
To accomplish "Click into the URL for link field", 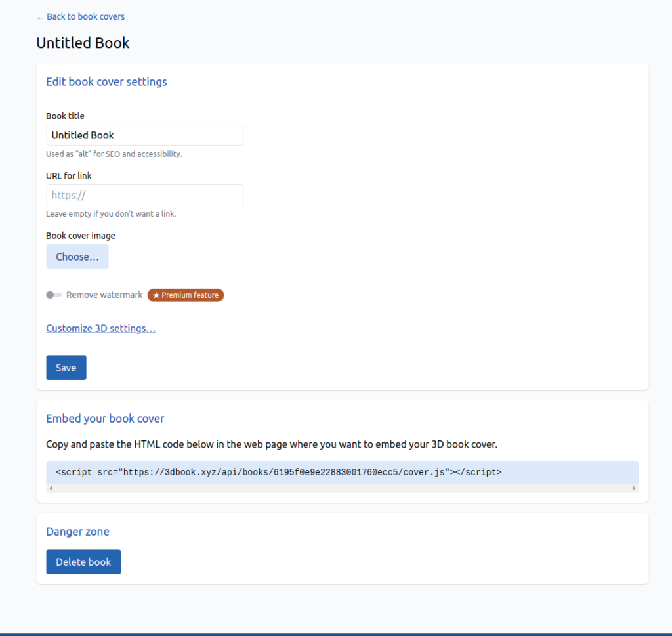I will coord(144,195).
